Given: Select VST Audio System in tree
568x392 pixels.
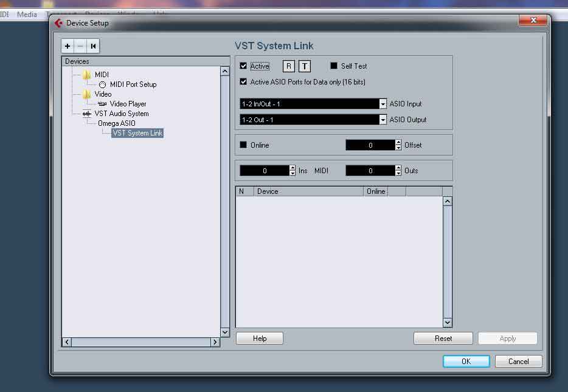Looking at the screenshot, I should pos(122,114).
